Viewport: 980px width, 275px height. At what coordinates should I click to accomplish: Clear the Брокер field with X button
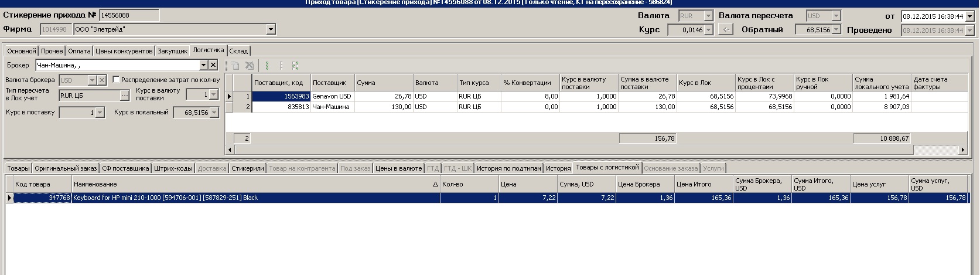click(213, 65)
